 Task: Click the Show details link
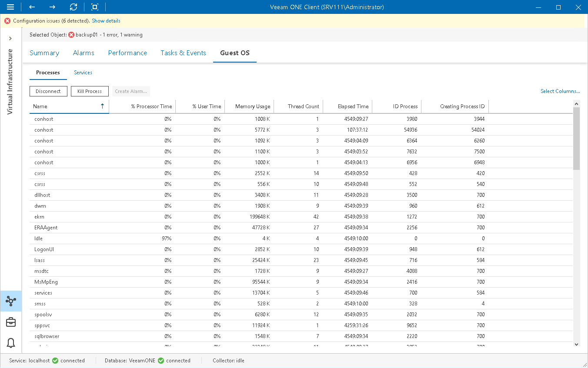pos(106,20)
